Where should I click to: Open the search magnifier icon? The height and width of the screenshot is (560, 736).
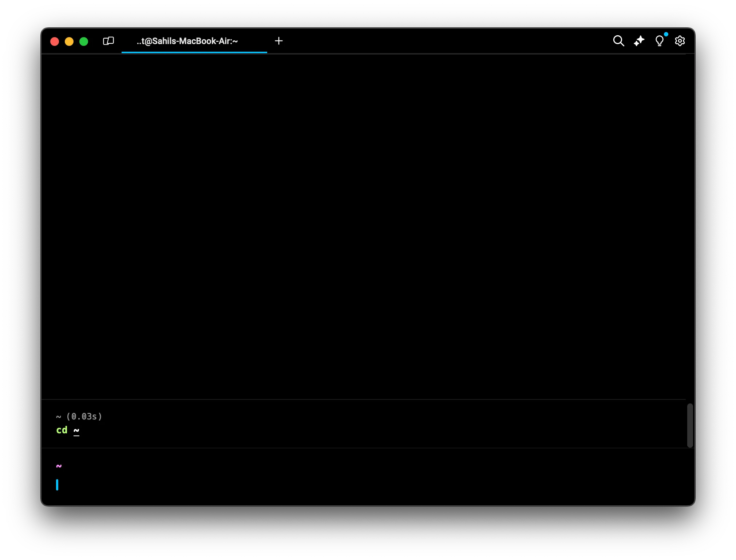618,41
